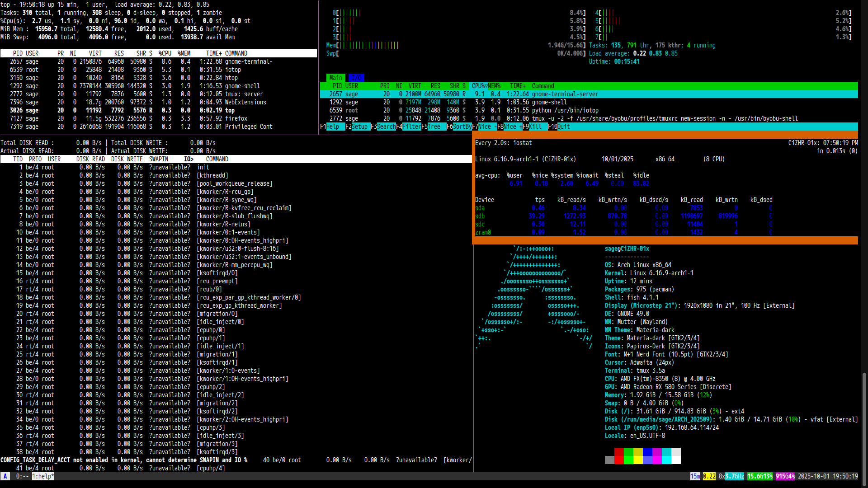Image resolution: width=868 pixels, height=488 pixels.
Task: Switch to the I/O tab in htop
Action: (x=356, y=78)
